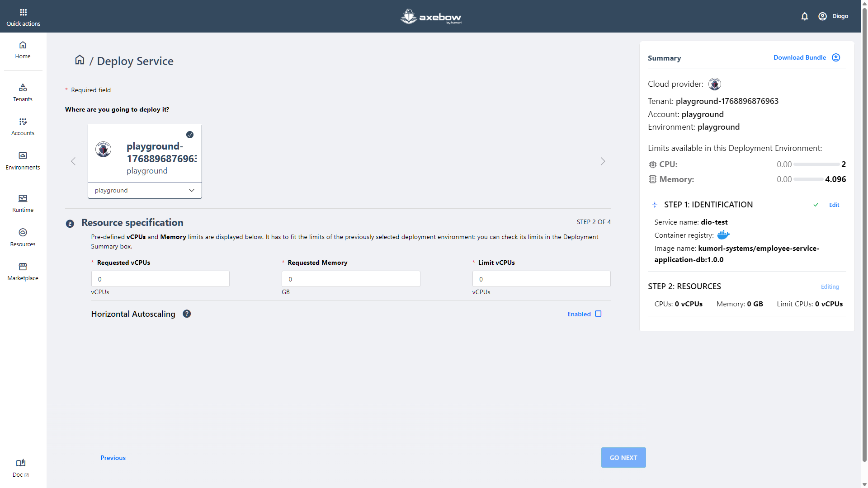Click the Download Bundle icon
The width and height of the screenshot is (868, 488).
click(x=836, y=57)
